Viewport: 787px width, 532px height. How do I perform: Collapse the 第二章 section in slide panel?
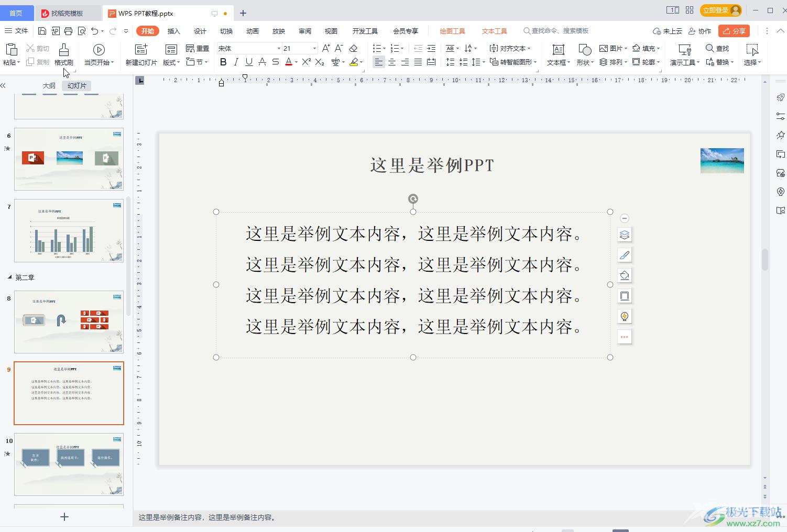pyautogui.click(x=9, y=277)
